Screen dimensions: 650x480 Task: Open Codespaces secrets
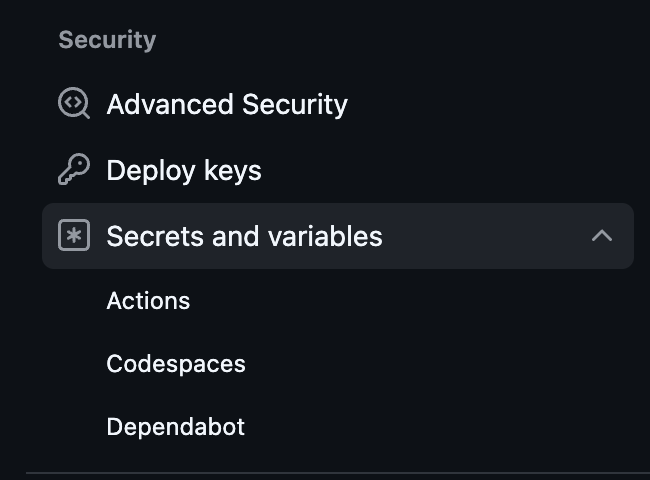[x=176, y=363]
